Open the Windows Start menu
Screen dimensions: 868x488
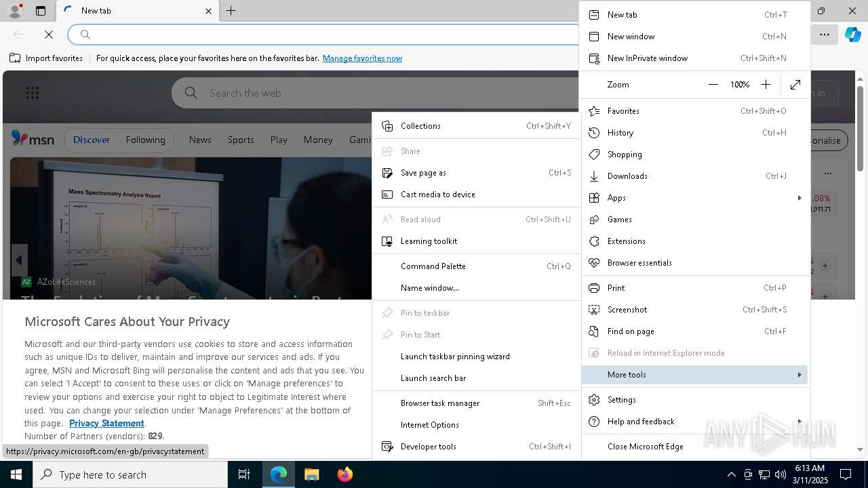16,474
